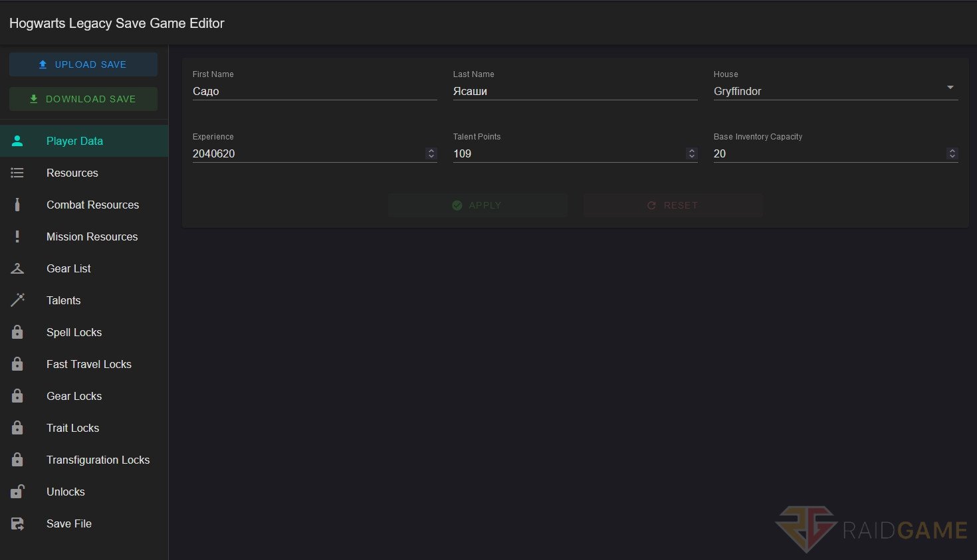The height and width of the screenshot is (560, 977).
Task: Click the Upload Save button
Action: tap(83, 64)
